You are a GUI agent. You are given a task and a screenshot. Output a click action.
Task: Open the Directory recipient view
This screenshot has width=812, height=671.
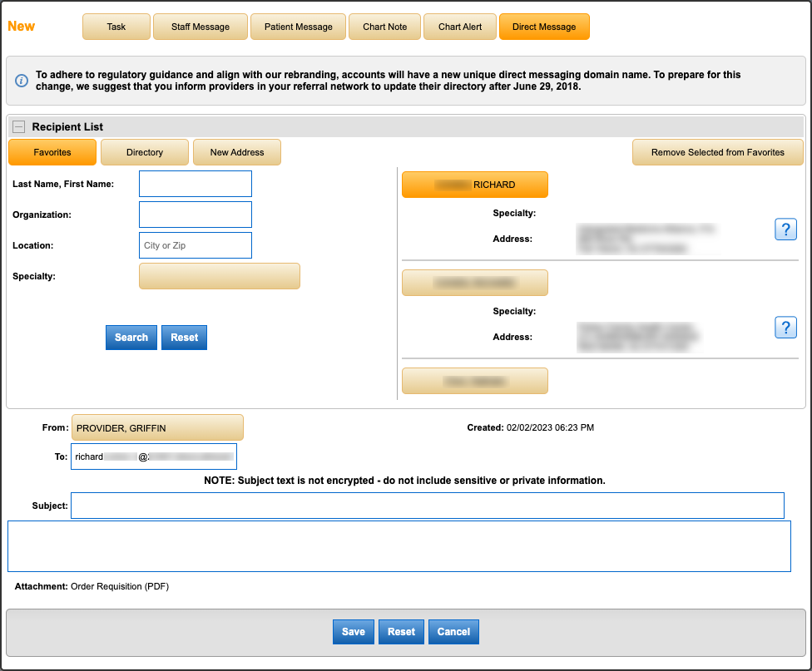click(x=145, y=152)
